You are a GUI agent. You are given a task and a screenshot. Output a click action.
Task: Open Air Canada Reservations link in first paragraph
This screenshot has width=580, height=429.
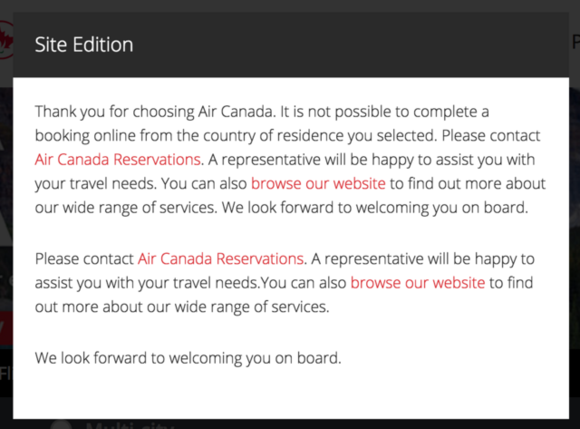coord(118,160)
